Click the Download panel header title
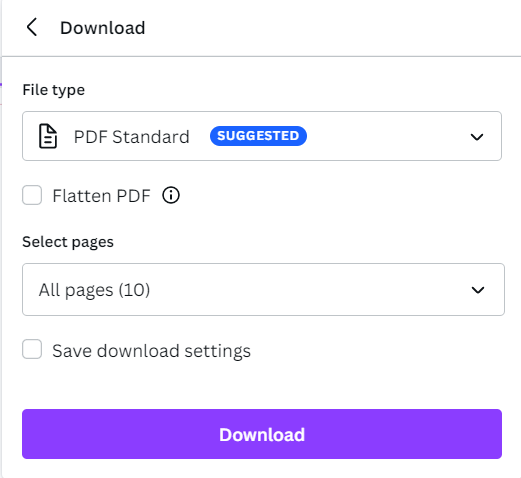The image size is (521, 478). (x=103, y=28)
